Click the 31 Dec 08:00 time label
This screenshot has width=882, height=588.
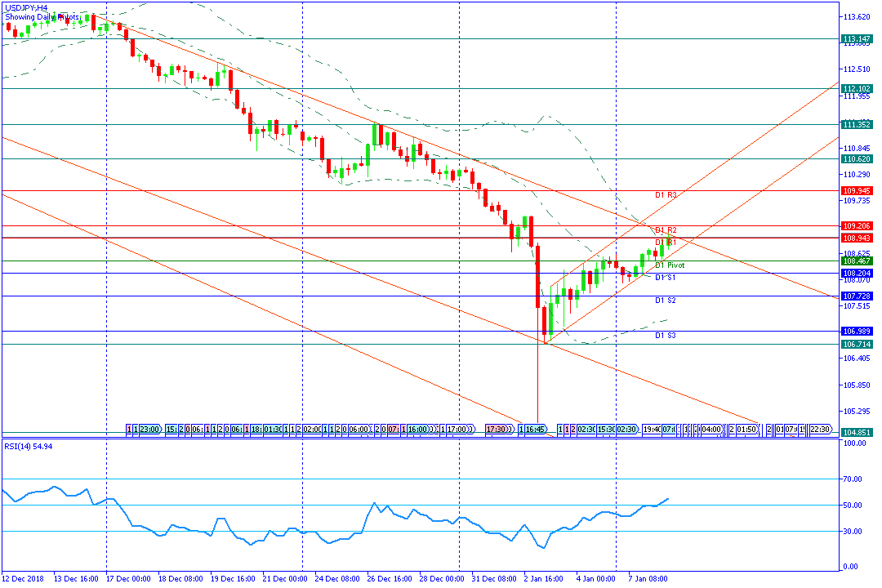494,579
